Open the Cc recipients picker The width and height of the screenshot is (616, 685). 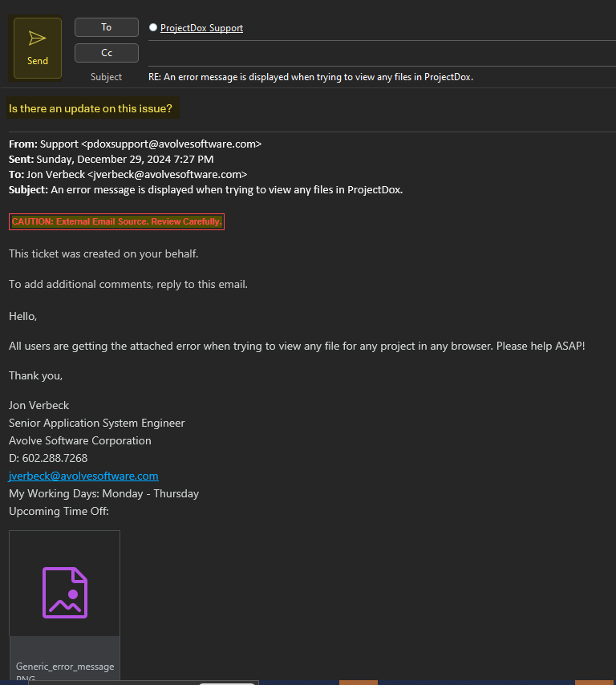point(107,53)
